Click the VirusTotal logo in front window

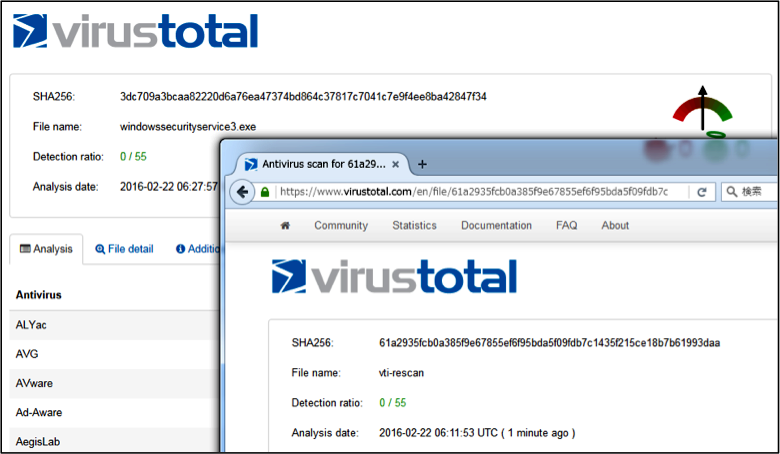[394, 276]
